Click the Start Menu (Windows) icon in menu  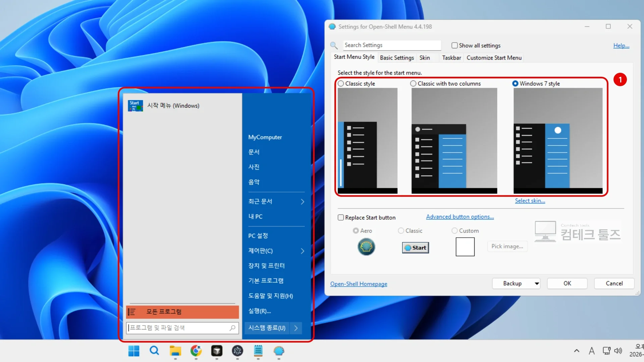coord(135,106)
